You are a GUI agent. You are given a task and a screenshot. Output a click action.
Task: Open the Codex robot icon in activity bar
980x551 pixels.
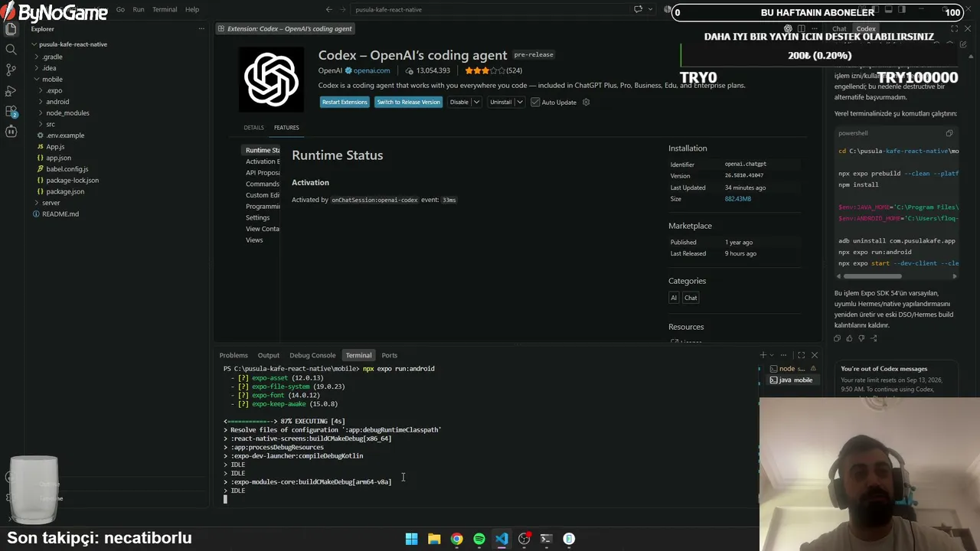[11, 132]
